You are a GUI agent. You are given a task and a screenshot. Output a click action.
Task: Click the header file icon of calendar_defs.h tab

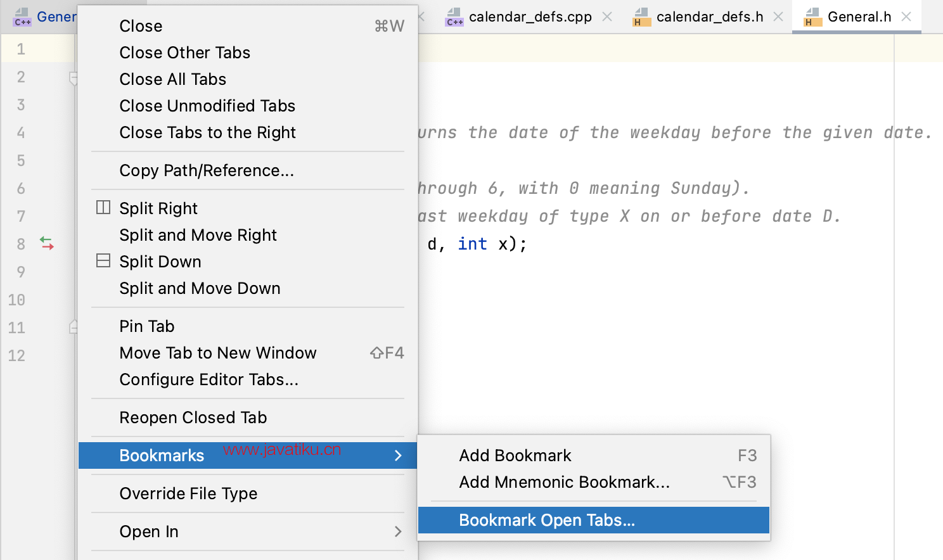[x=641, y=17]
